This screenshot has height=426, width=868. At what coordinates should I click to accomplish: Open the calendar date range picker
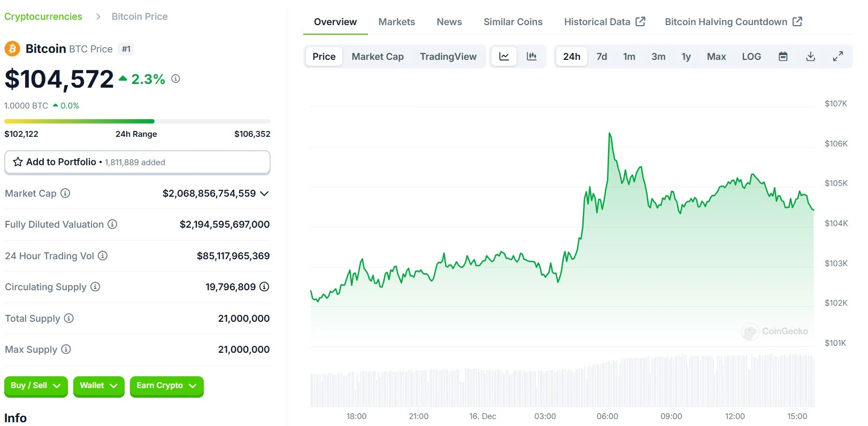[x=783, y=57]
